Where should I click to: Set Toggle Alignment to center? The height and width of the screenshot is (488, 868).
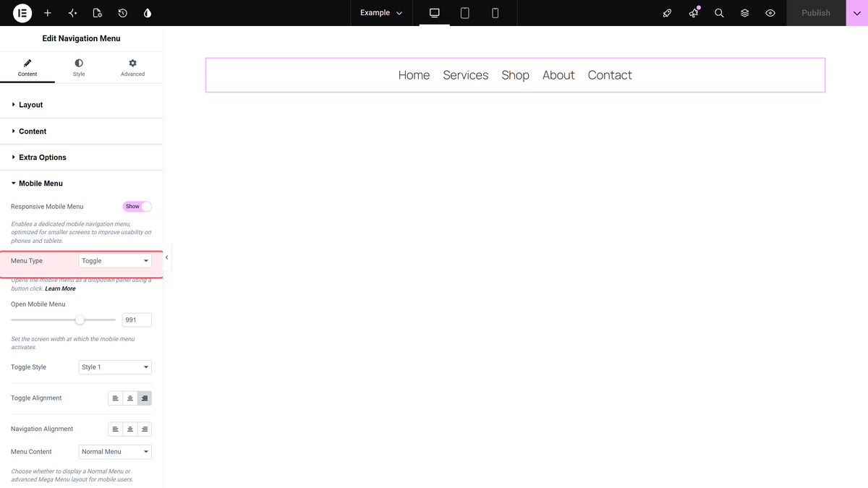click(130, 398)
